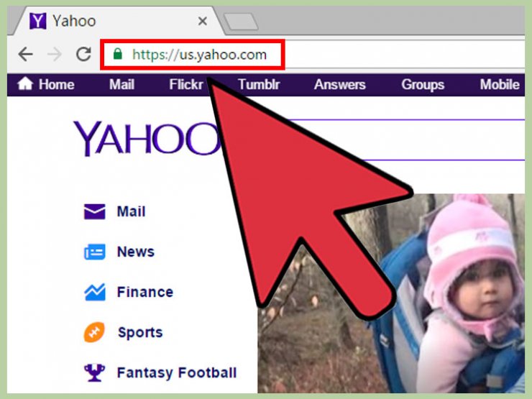Open Answers in the navigation bar
Screen dimensions: 532x399
point(340,85)
